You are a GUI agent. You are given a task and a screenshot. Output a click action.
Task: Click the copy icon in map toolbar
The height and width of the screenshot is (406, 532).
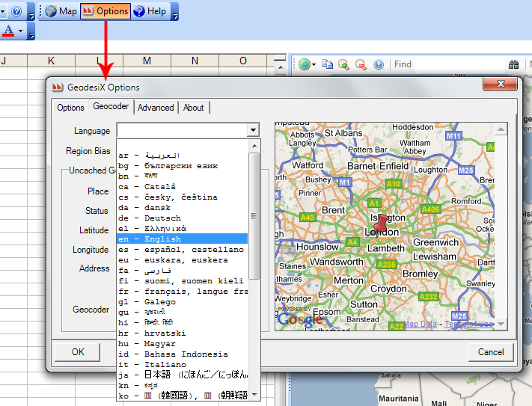[328, 64]
